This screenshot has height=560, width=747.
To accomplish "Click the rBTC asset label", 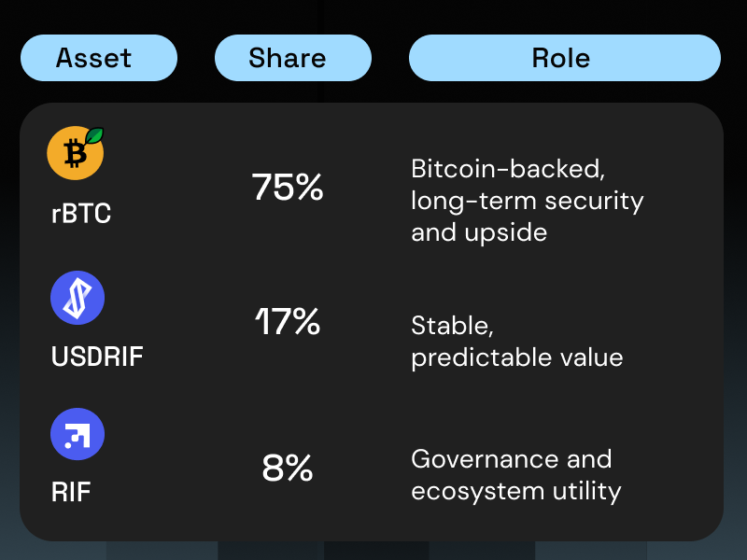I will tap(81, 213).
